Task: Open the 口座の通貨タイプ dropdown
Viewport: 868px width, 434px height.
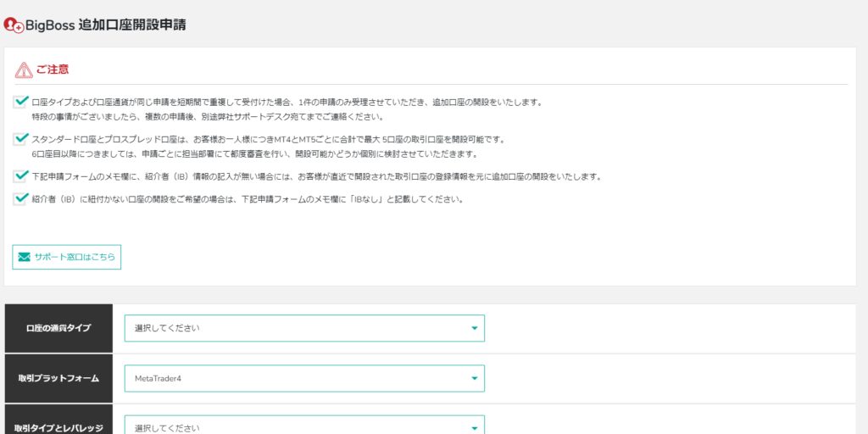Action: [304, 328]
